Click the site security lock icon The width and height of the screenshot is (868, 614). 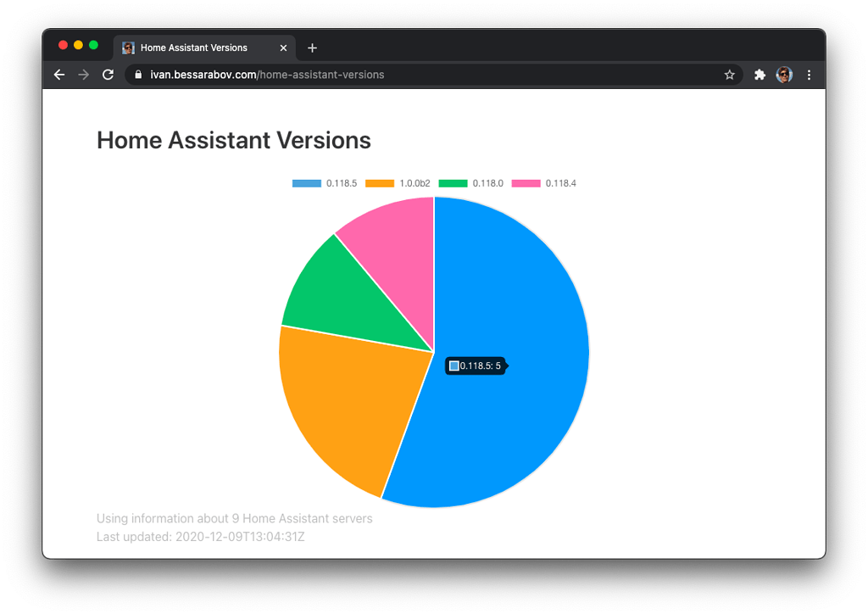(136, 75)
